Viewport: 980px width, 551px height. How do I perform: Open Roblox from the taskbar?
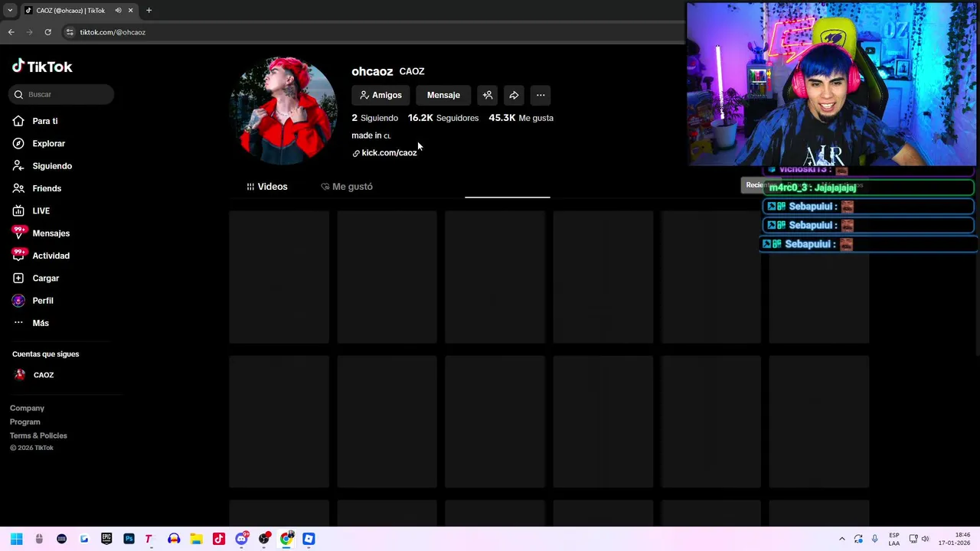click(309, 539)
